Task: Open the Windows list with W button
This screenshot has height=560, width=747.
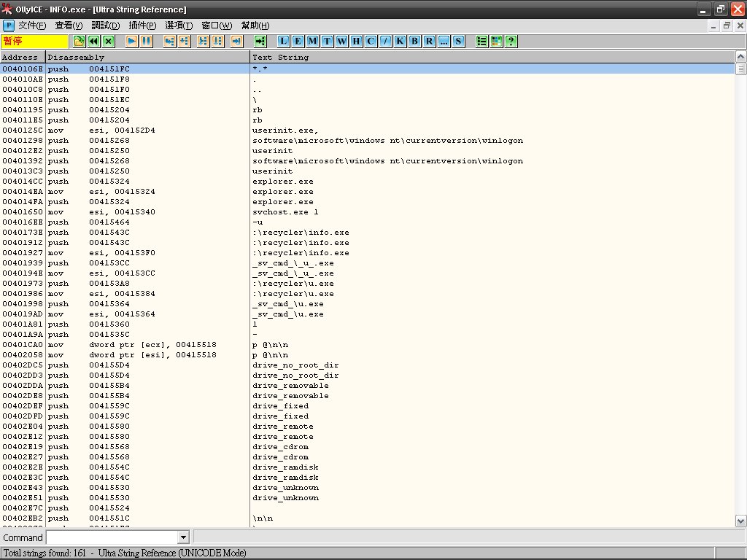Action: coord(341,42)
